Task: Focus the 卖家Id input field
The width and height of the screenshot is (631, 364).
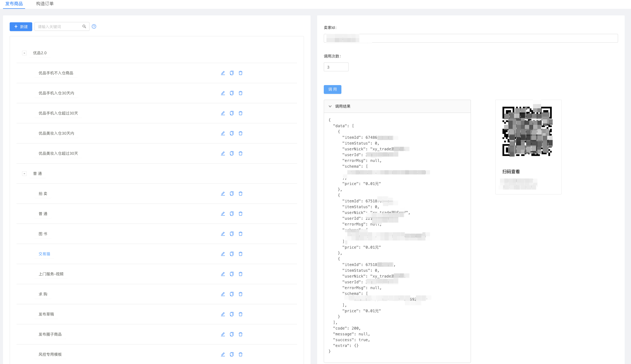Action: click(471, 38)
